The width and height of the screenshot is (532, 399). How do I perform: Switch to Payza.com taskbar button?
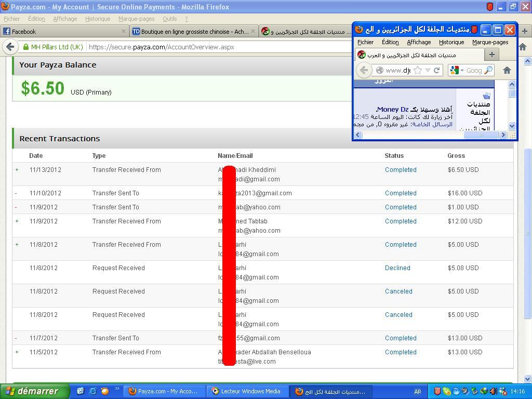tap(165, 391)
